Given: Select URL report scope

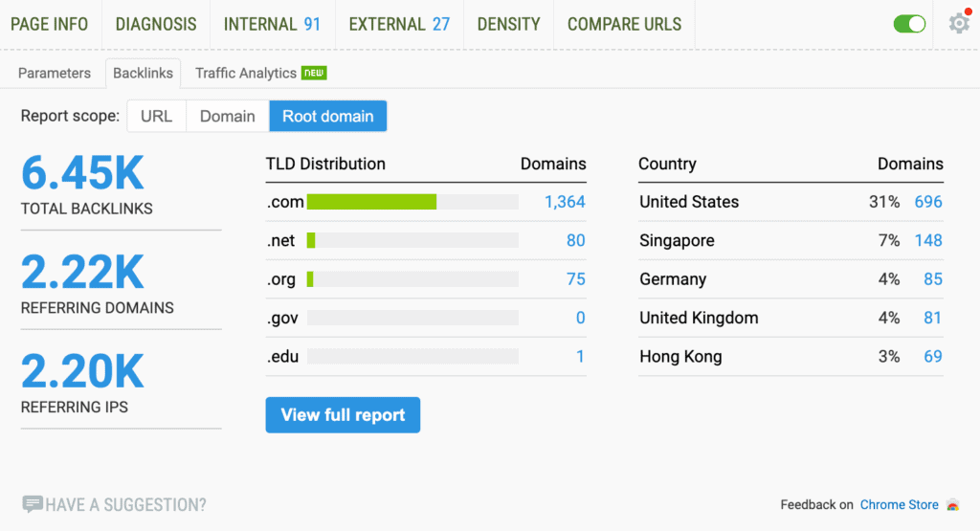Looking at the screenshot, I should [156, 117].
